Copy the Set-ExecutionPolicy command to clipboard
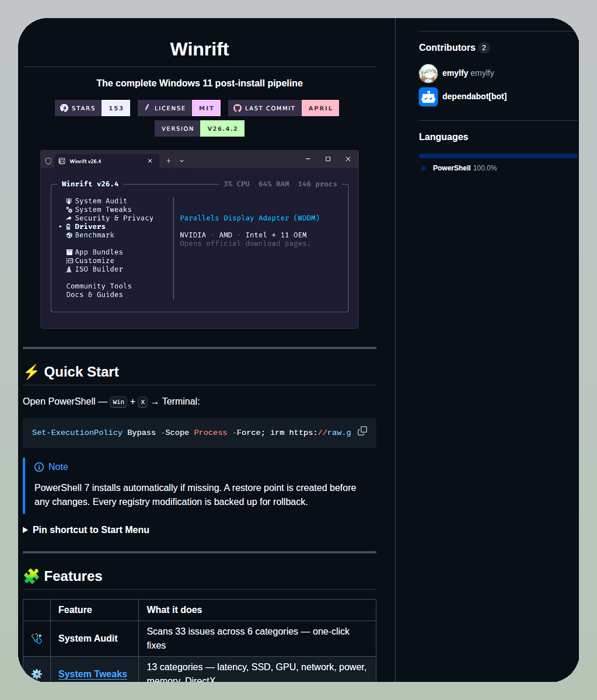 click(x=362, y=431)
